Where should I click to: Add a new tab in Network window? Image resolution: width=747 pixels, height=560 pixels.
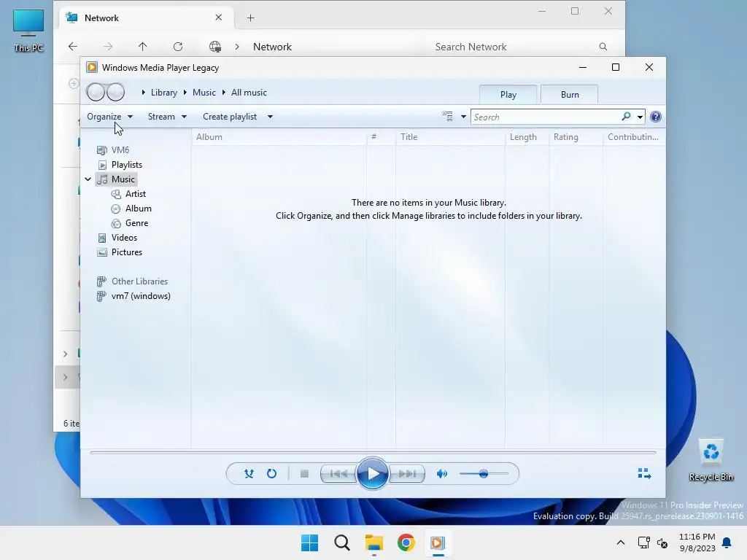251,18
